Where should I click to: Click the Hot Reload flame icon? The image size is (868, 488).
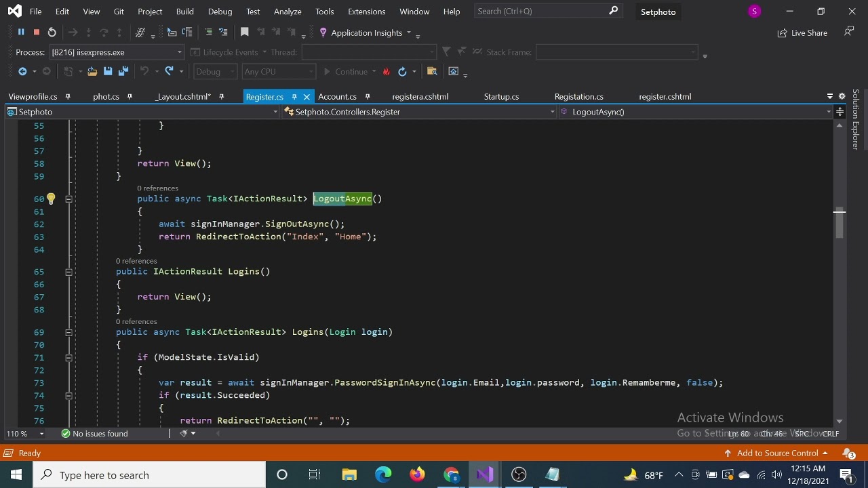387,72
